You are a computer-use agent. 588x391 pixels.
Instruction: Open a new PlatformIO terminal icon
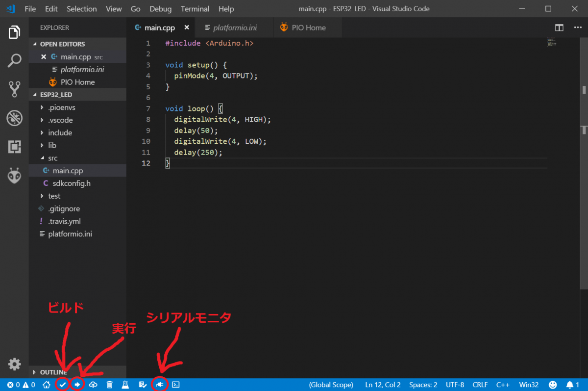pos(176,385)
